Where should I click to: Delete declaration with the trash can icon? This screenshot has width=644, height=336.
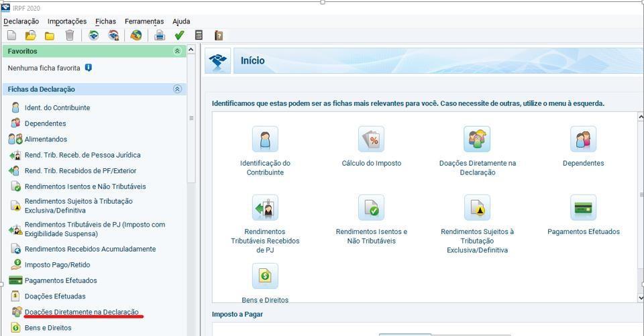point(69,36)
